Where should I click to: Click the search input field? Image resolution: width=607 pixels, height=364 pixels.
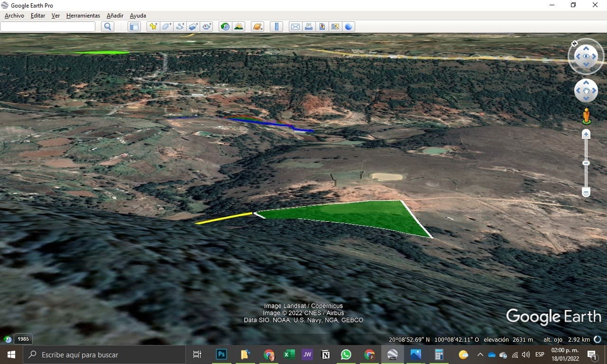click(47, 27)
